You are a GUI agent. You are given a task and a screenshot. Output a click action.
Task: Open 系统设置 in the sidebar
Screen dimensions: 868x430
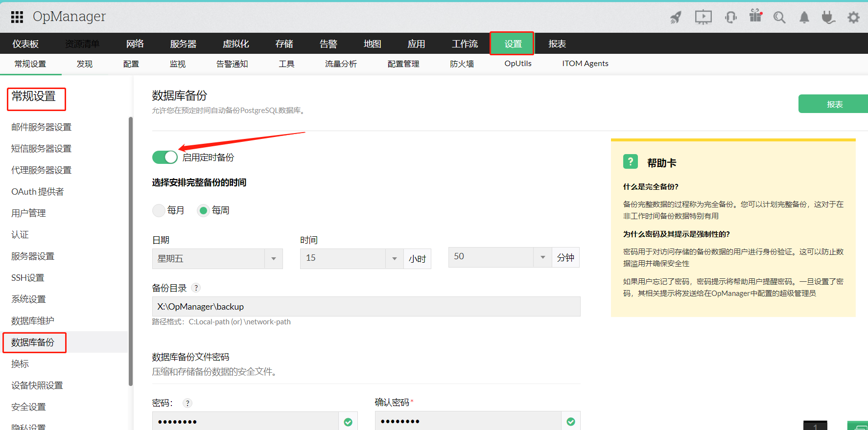click(x=28, y=299)
